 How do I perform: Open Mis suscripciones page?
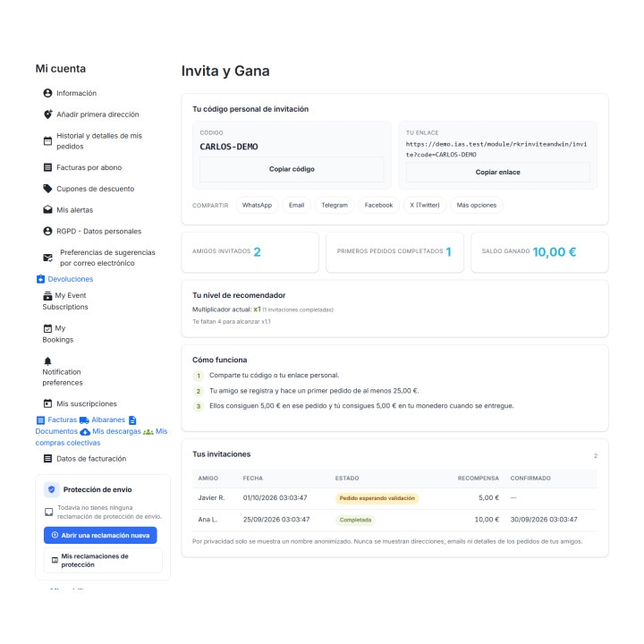point(87,403)
